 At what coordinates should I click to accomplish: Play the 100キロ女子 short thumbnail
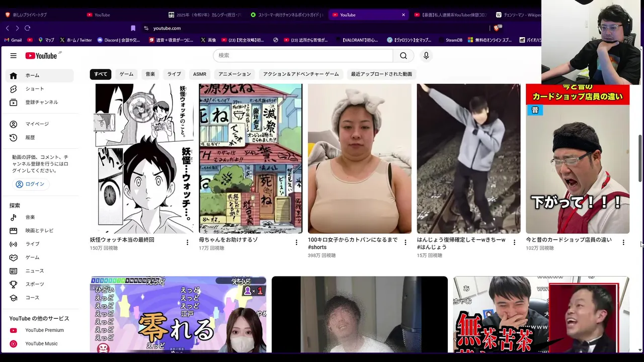(x=360, y=158)
